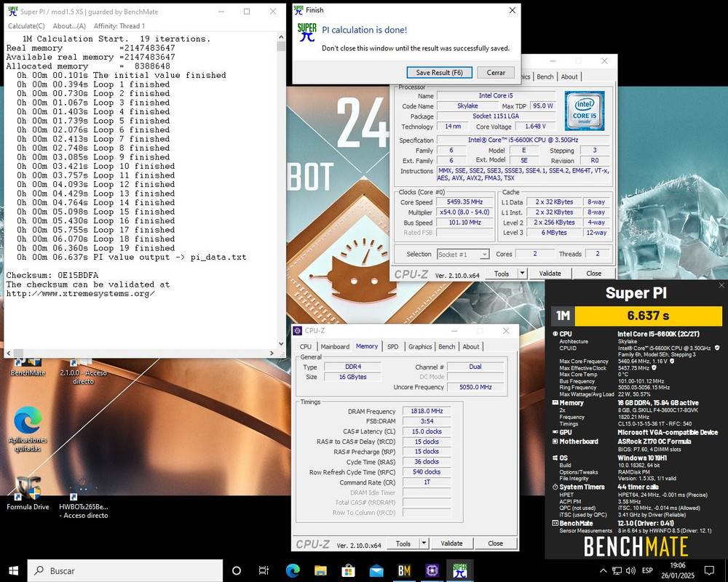Click the Buscar taskbar search box

coord(125,571)
